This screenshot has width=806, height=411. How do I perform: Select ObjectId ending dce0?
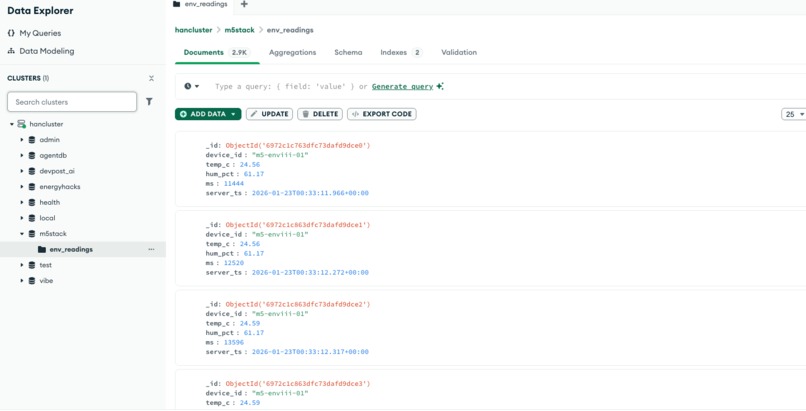click(298, 145)
